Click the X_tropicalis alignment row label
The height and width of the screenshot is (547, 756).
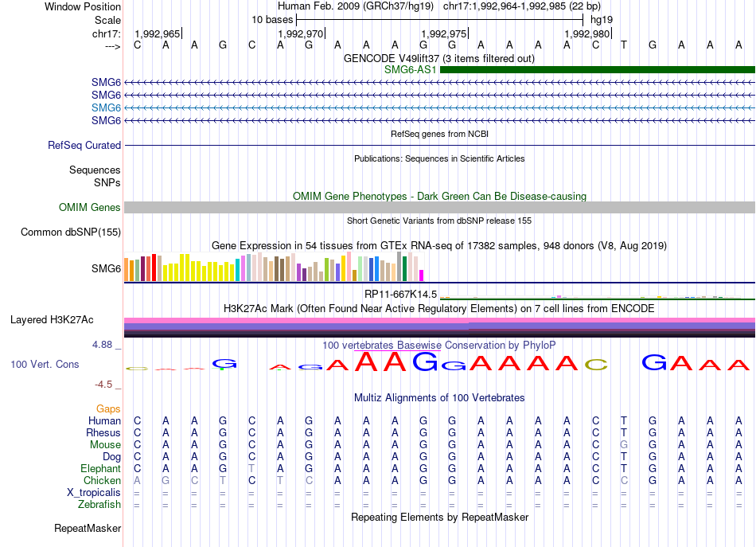click(x=94, y=493)
